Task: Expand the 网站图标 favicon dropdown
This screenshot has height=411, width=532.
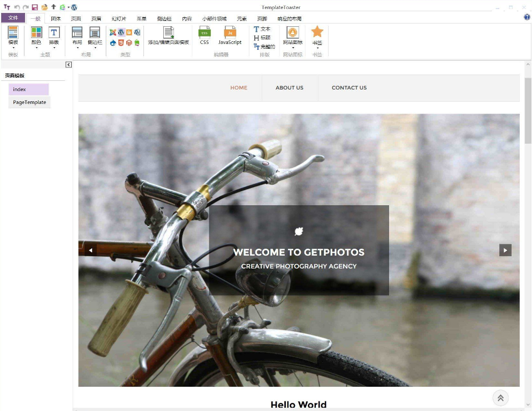Action: click(x=293, y=47)
